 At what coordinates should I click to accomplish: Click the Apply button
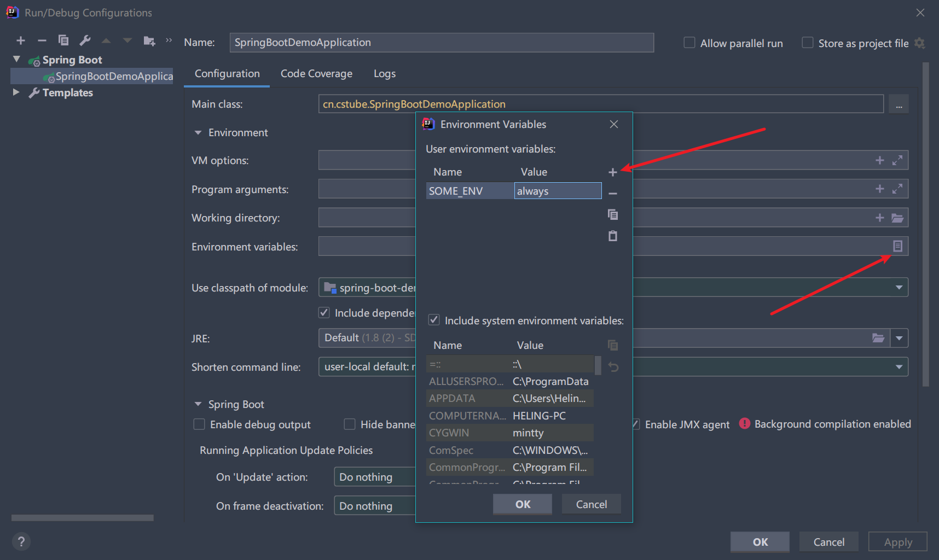point(898,542)
